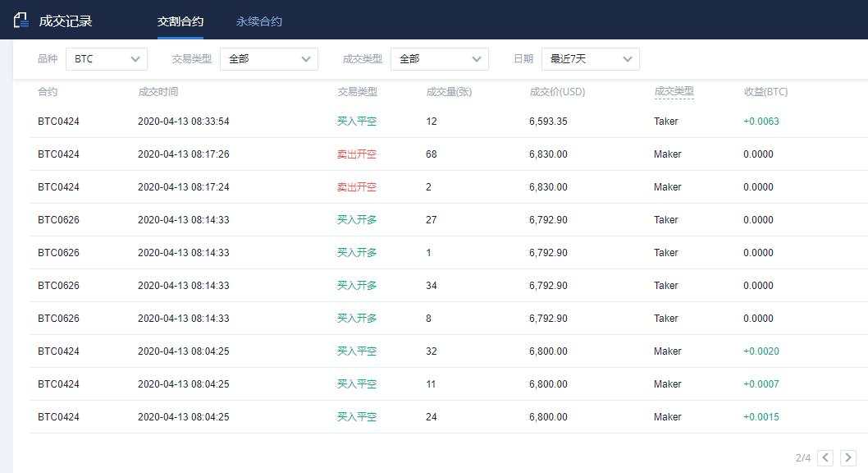Click the 成交价(USD) column header
This screenshot has height=473, width=868.
557,91
